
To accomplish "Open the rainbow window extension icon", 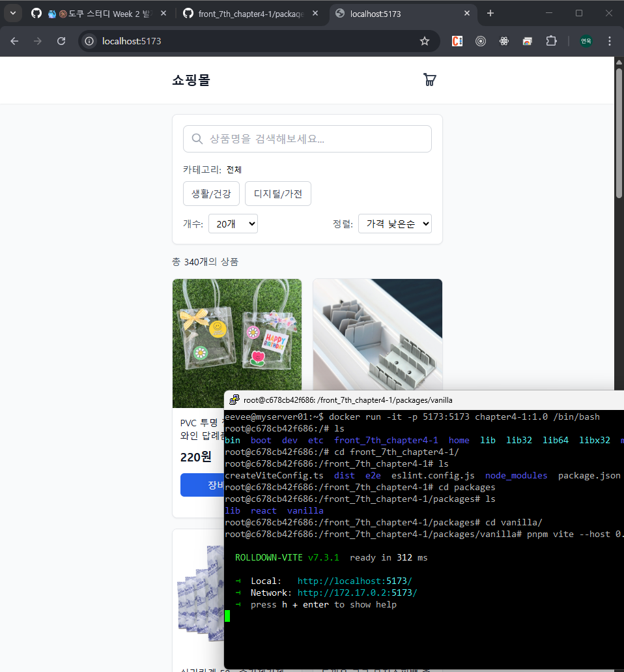I will coord(527,41).
